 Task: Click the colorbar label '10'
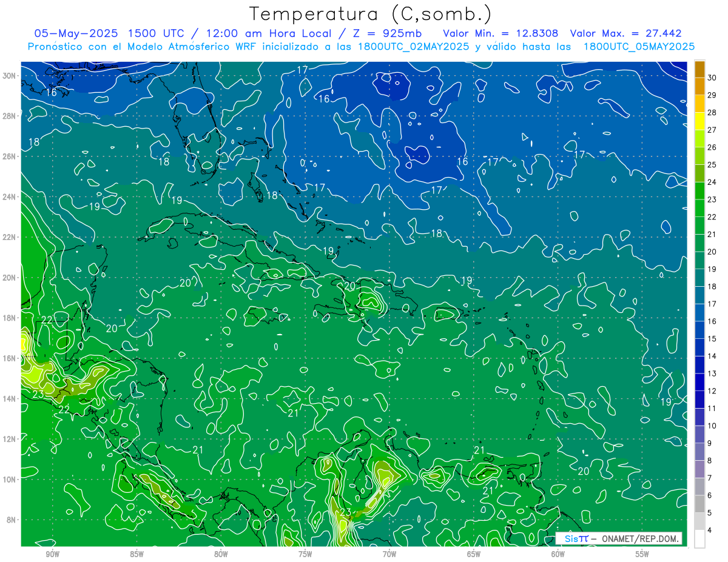click(x=712, y=426)
